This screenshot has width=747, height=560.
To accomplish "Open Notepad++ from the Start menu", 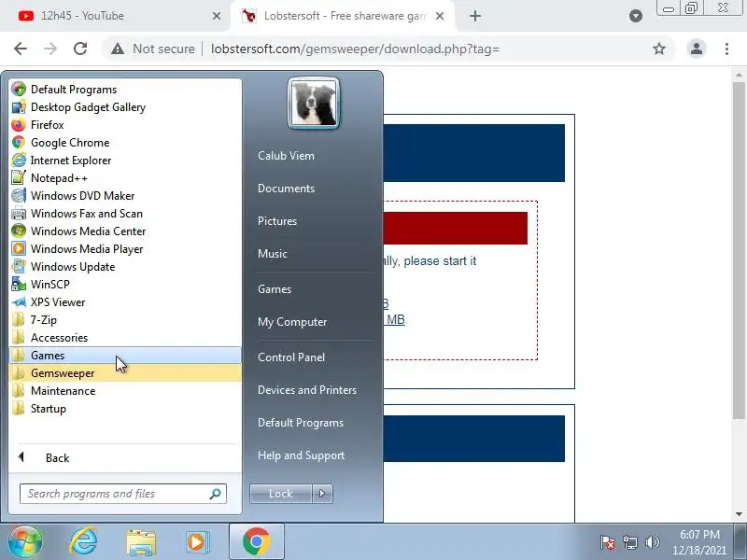I will click(125, 178).
